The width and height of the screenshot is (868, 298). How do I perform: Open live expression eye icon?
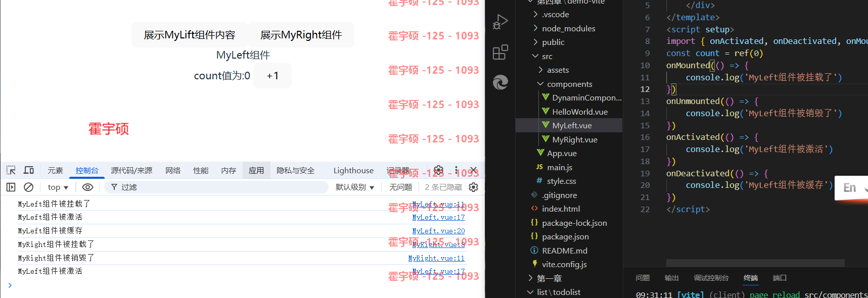(x=87, y=187)
